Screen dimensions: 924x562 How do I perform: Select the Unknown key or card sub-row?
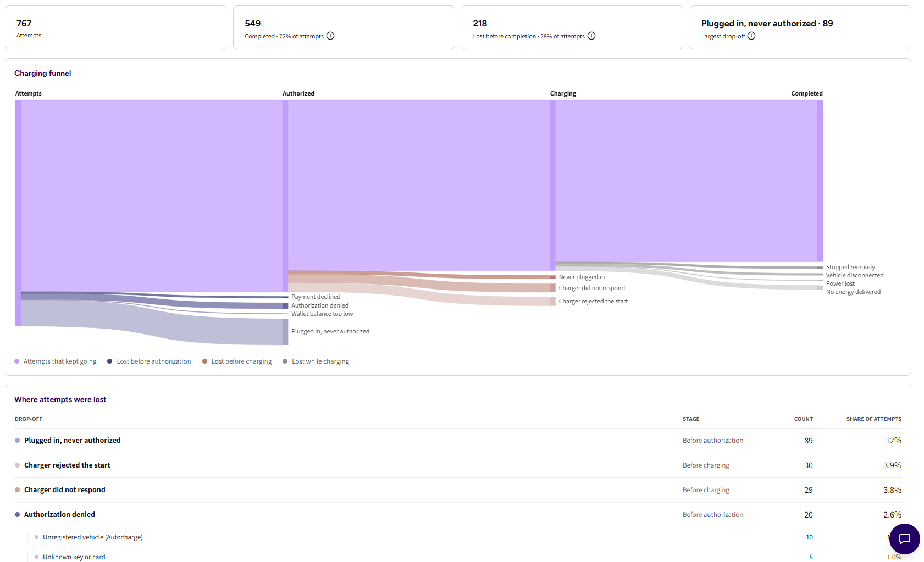coord(464,555)
